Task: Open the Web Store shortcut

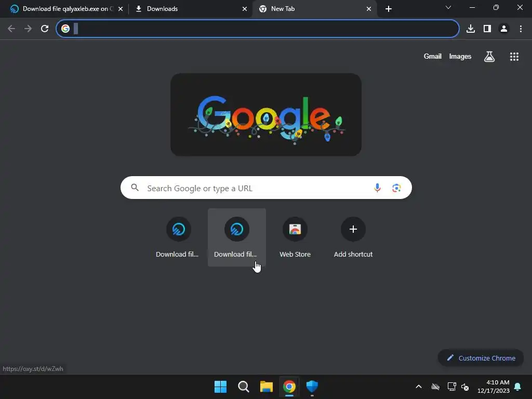Action: tap(295, 237)
